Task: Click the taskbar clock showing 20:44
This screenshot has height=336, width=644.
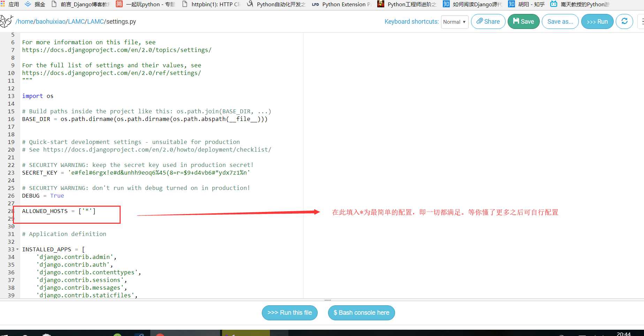Action: (624, 334)
